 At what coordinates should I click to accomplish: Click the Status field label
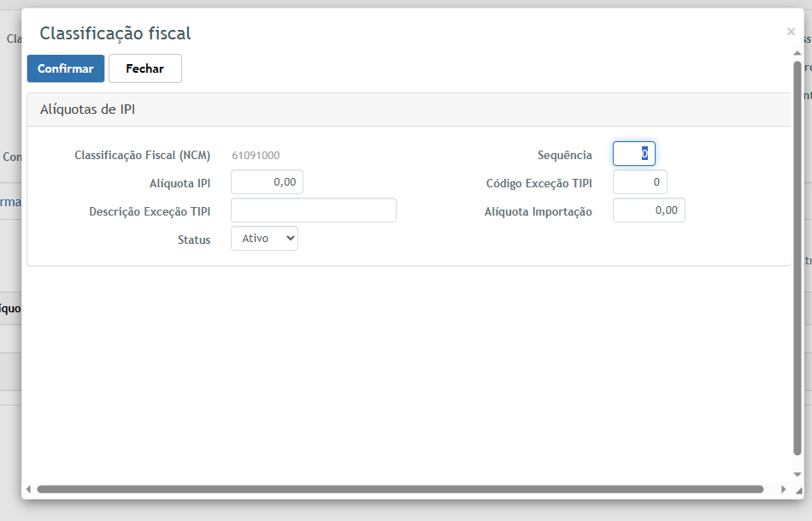pyautogui.click(x=194, y=240)
